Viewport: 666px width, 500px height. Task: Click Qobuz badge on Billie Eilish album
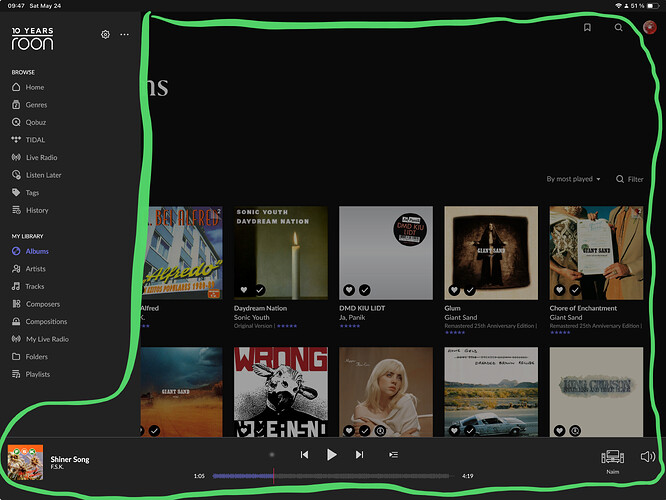381,431
